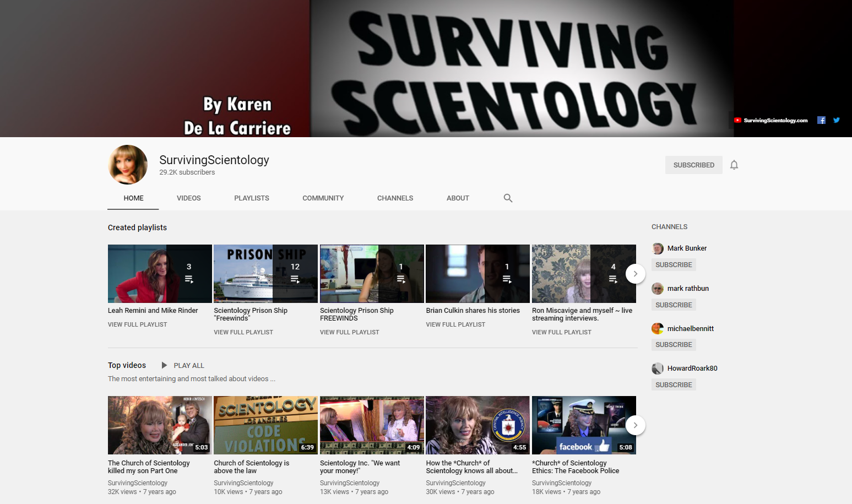The width and height of the screenshot is (852, 504).
Task: Switch to the Videos tab
Action: [x=189, y=198]
